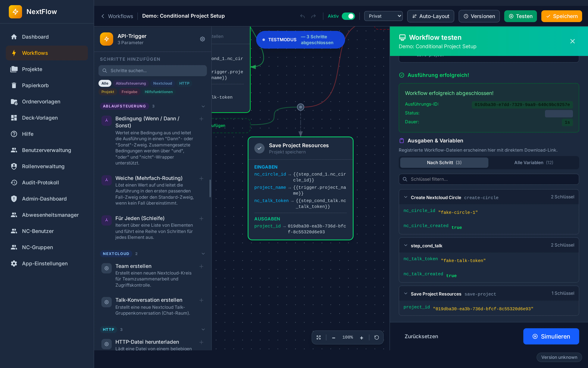Filter steps by Projekt chip
Image resolution: width=588 pixels, height=368 pixels.
[108, 92]
